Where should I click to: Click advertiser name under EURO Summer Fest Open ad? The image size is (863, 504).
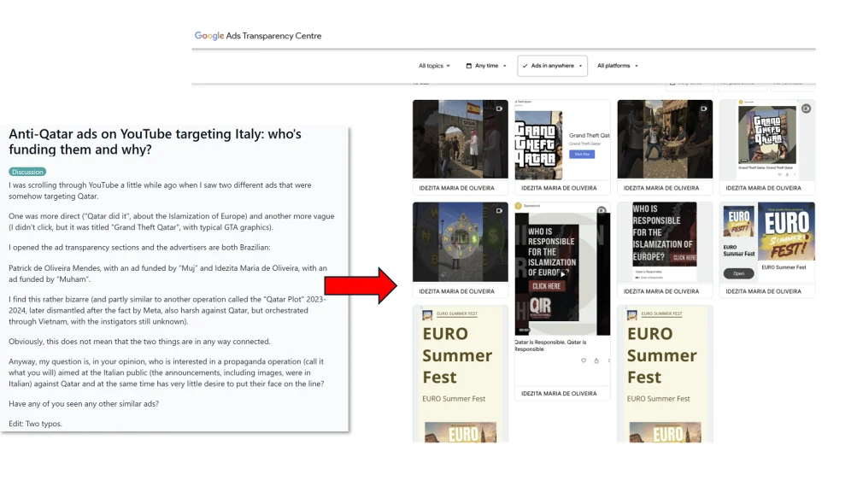click(763, 291)
